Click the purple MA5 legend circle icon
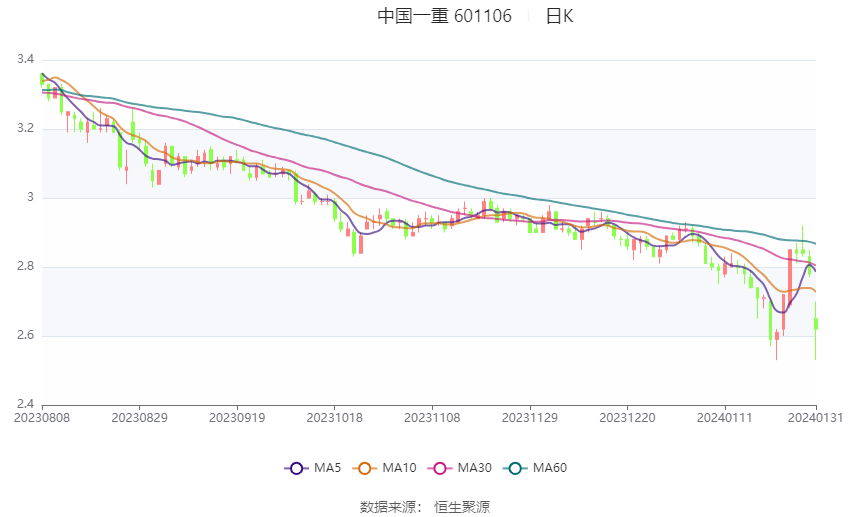 (296, 468)
